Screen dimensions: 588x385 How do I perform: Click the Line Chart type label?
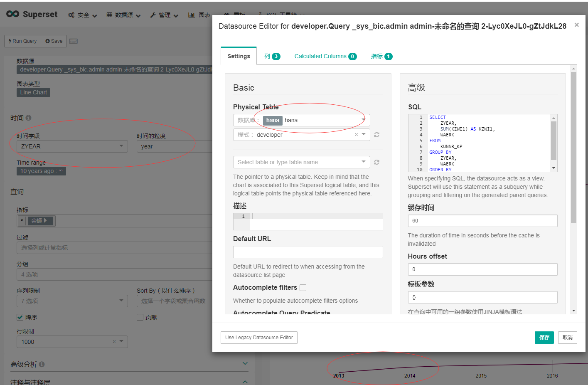click(x=34, y=93)
